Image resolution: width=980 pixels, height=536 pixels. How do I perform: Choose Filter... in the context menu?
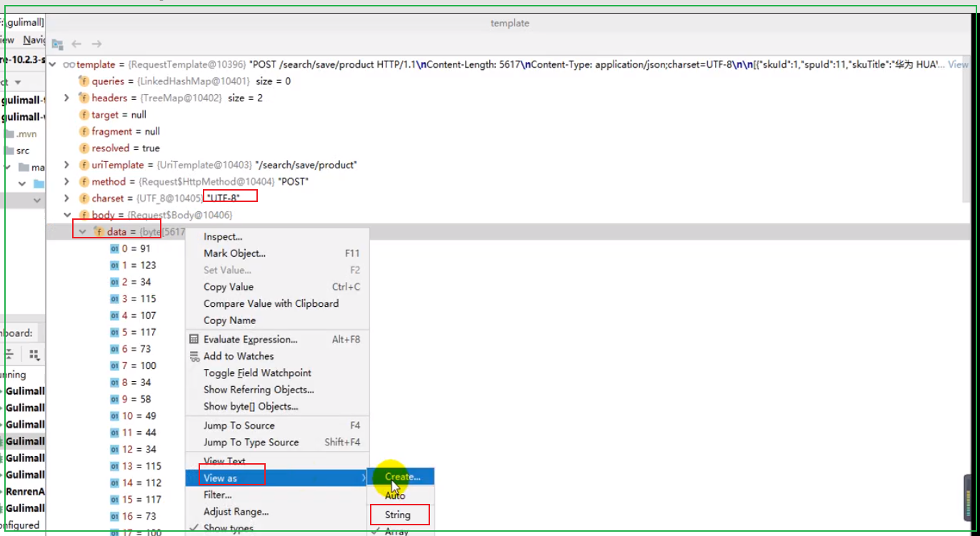point(277,495)
